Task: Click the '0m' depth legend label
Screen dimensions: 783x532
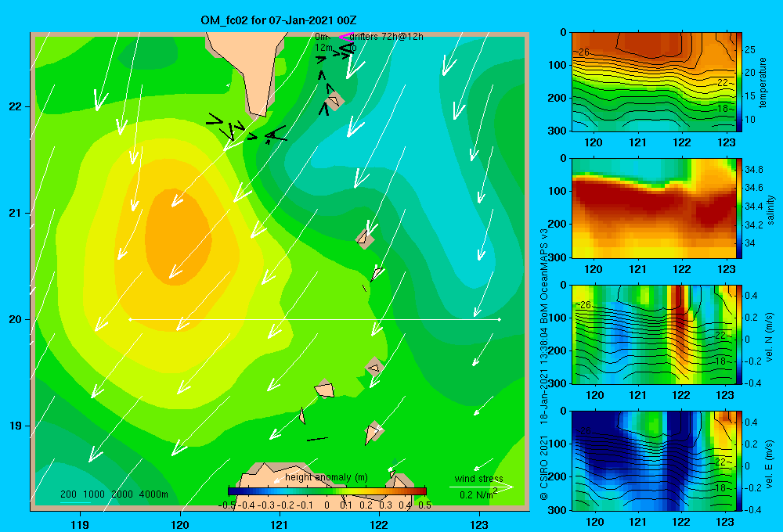Action: click(322, 37)
